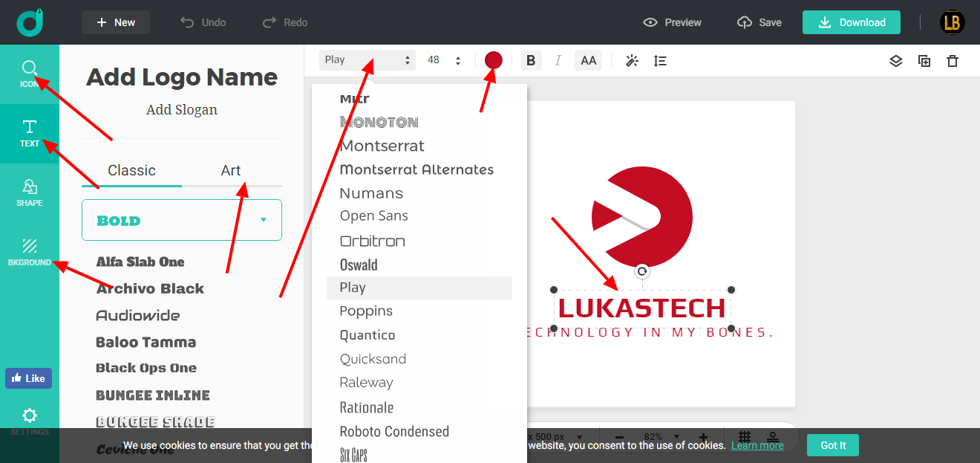Open the font family dropdown showing Play

pos(367,60)
